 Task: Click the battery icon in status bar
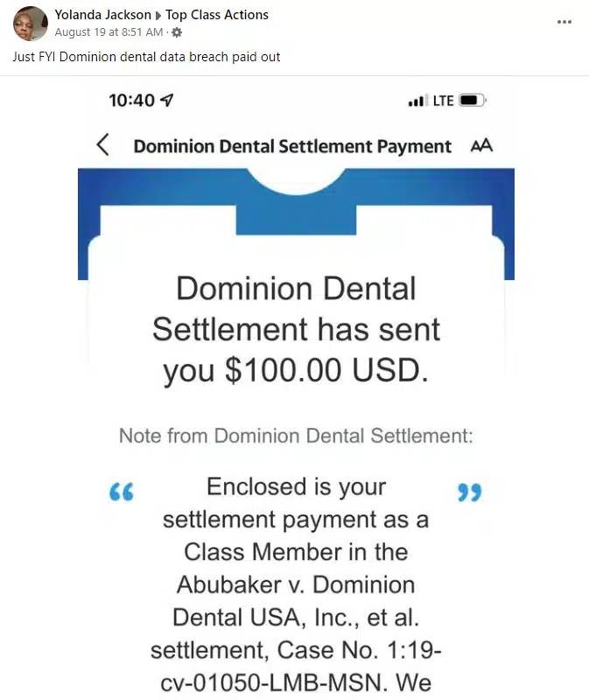coord(473,101)
